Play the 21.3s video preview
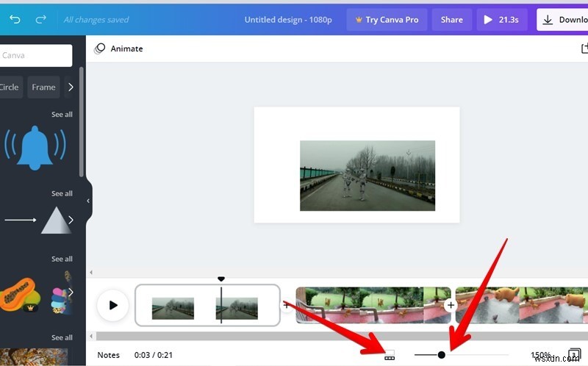 502,20
